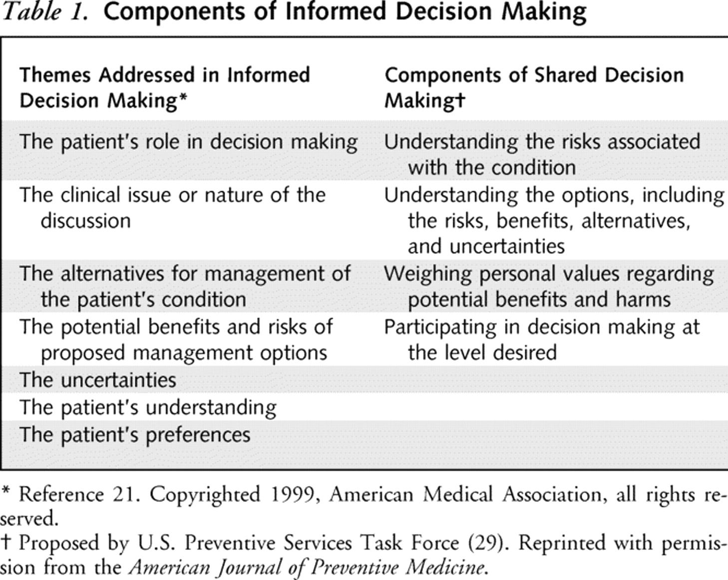
Task: Select 'The patient's understanding' row
Action: [148, 408]
